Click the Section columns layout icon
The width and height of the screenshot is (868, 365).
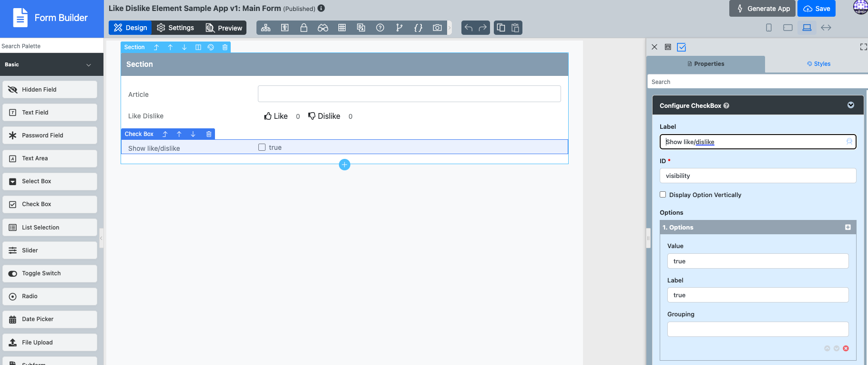198,47
